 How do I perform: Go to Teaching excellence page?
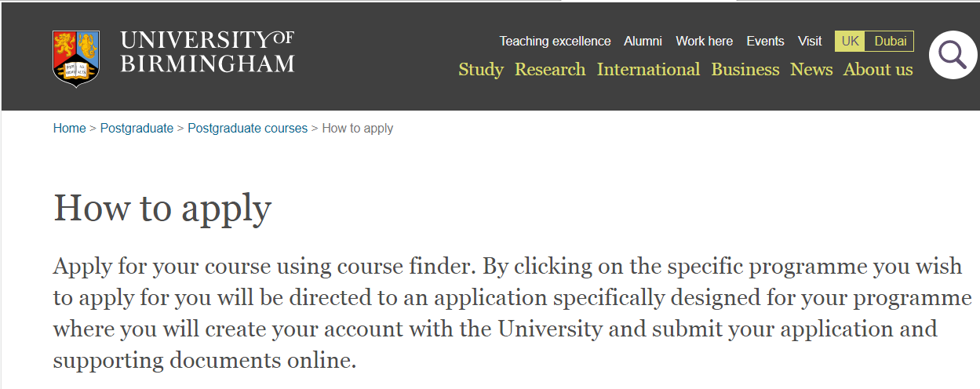pyautogui.click(x=555, y=41)
